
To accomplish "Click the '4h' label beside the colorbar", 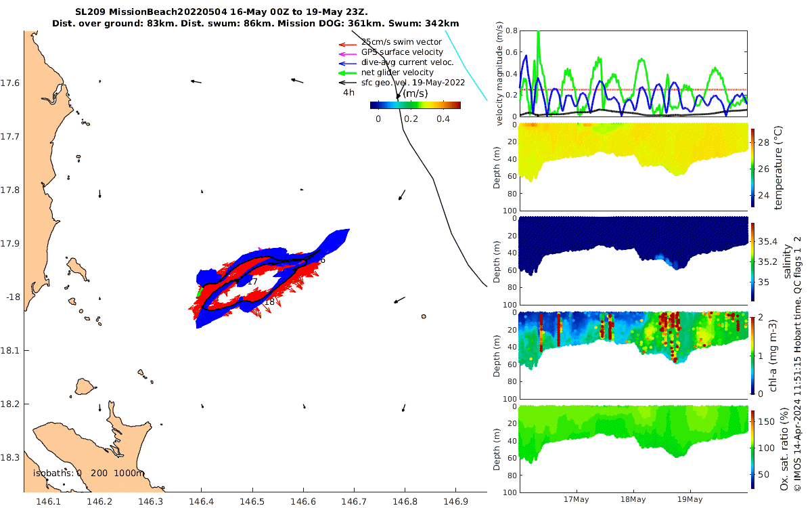I will pos(349,93).
